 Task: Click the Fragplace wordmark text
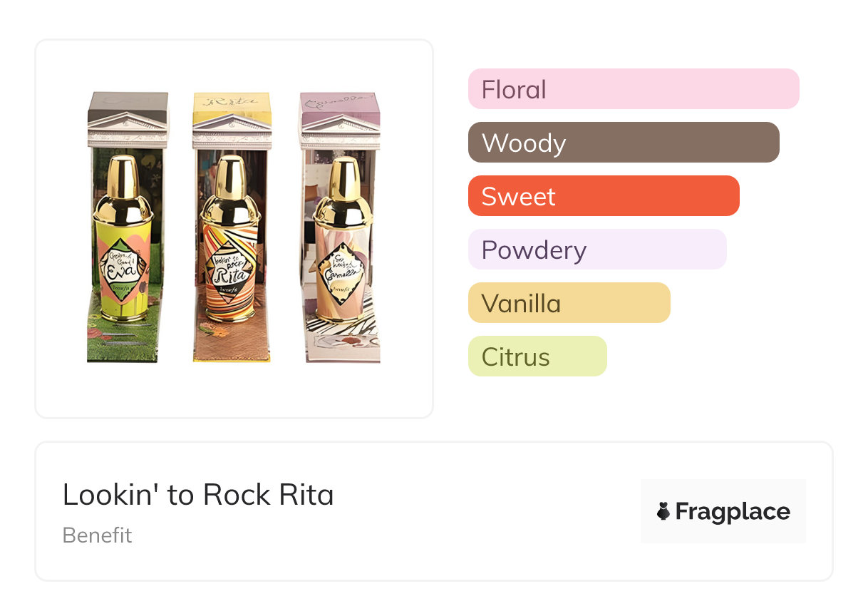[x=733, y=511]
